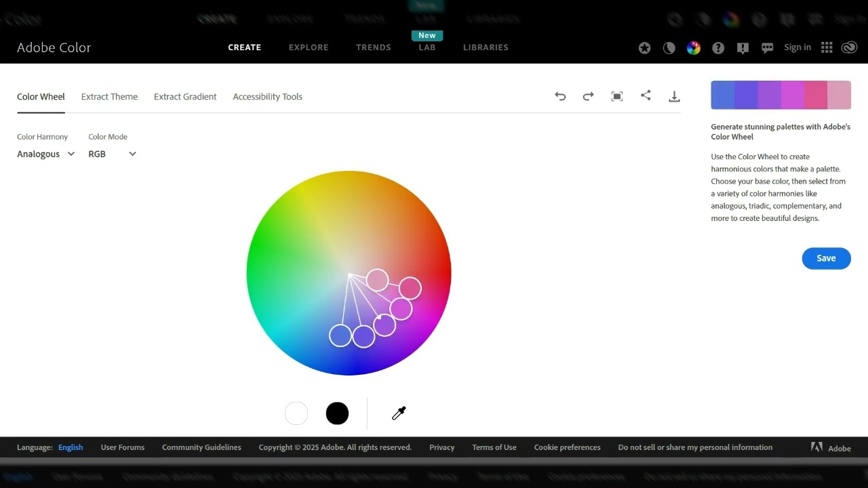Click light pink handle on color wheel
Screen dimensions: 868x488
[378, 280]
